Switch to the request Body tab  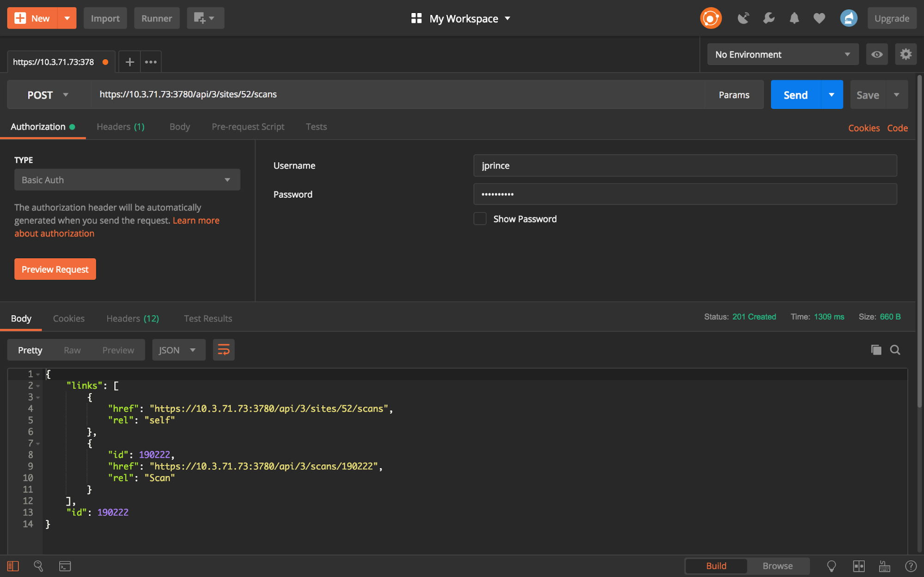coord(179,127)
